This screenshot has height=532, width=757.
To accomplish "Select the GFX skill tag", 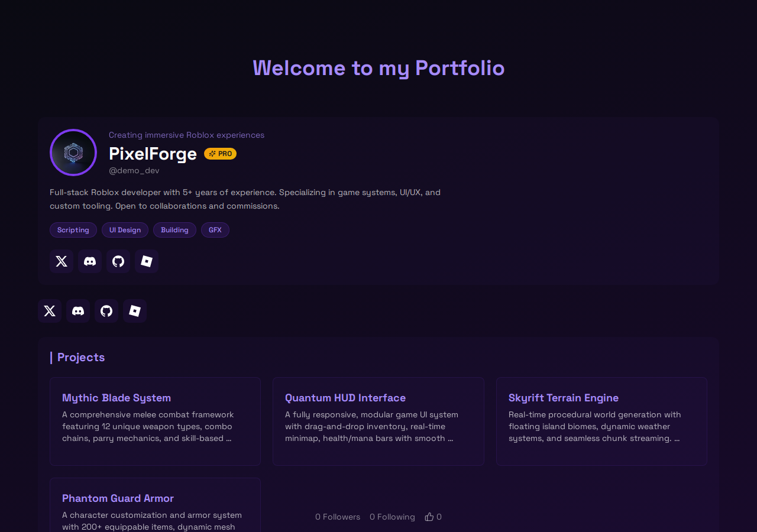I will 215,230.
